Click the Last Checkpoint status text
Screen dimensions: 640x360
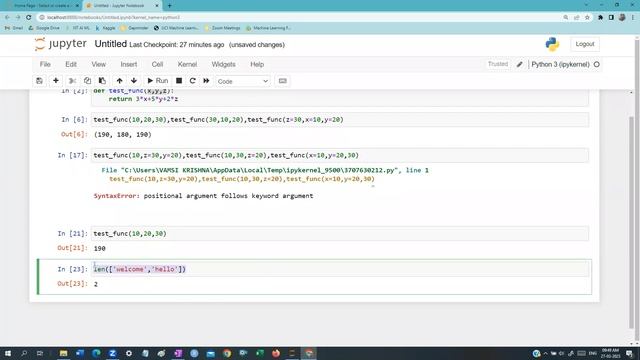pyautogui.click(x=177, y=45)
